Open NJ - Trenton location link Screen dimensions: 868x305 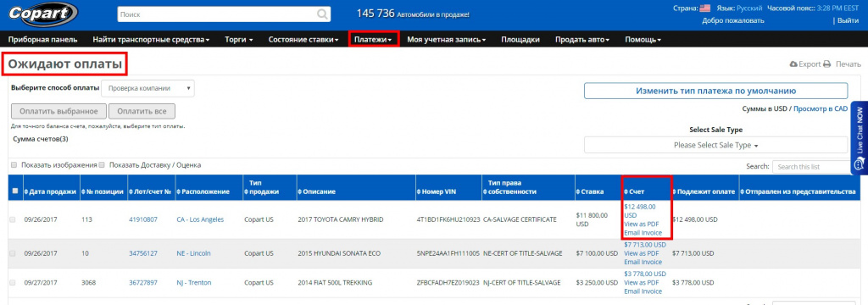point(193,283)
